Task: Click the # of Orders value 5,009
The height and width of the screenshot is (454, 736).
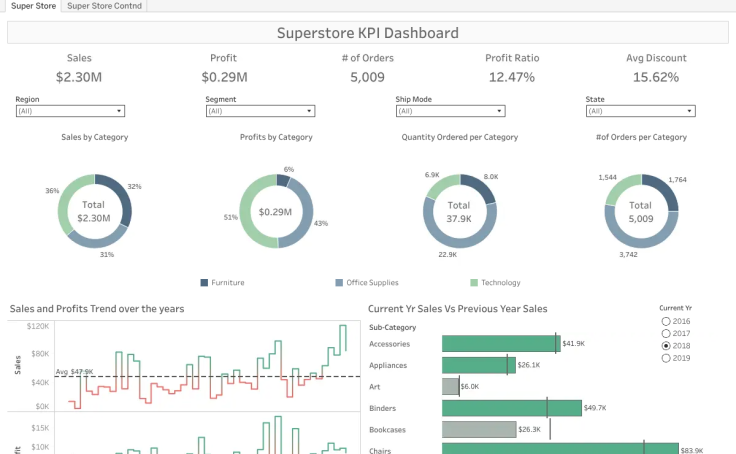Action: [368, 77]
